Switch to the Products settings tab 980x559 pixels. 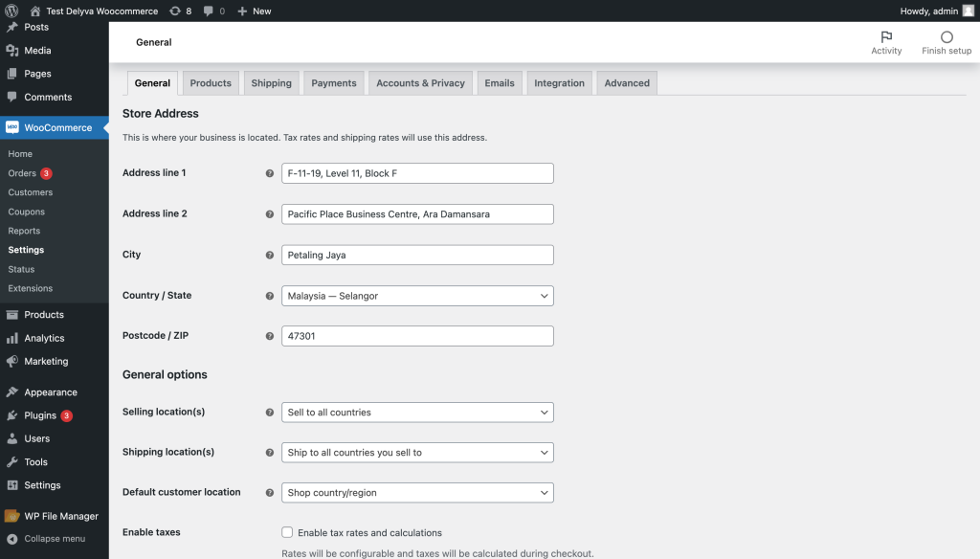tap(211, 83)
